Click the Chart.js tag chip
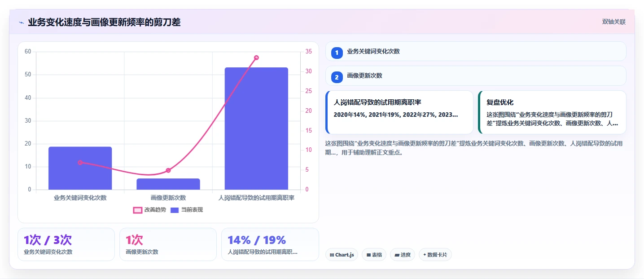The height and width of the screenshot is (279, 644). (x=342, y=255)
